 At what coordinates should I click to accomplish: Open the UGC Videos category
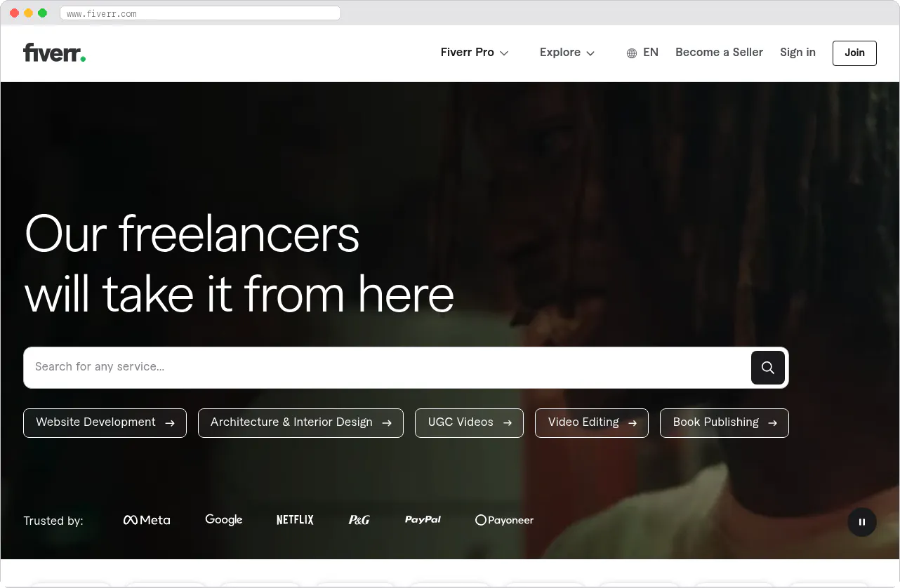point(468,422)
